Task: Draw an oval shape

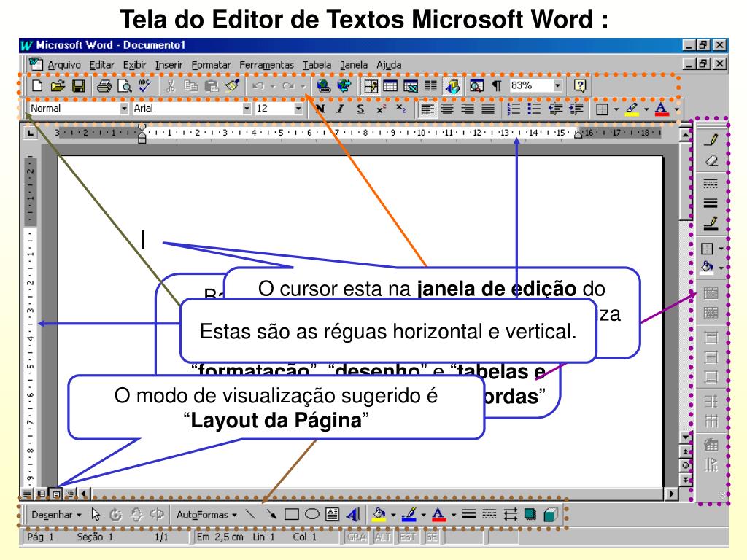Action: pos(312,514)
